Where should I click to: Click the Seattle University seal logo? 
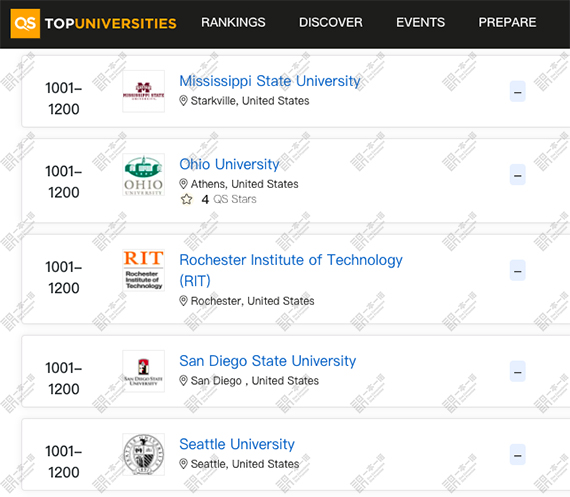click(x=144, y=454)
